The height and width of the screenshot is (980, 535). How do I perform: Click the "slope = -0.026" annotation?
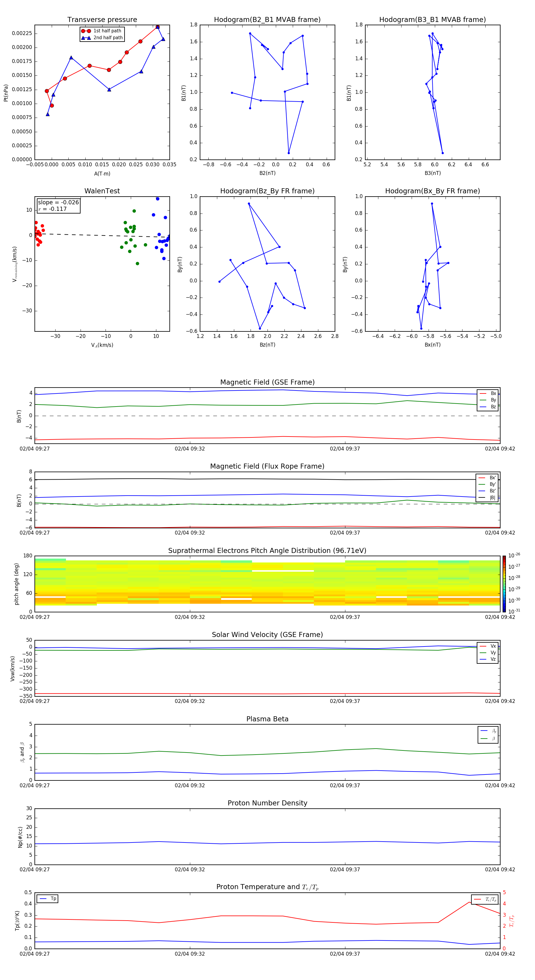tap(58, 203)
